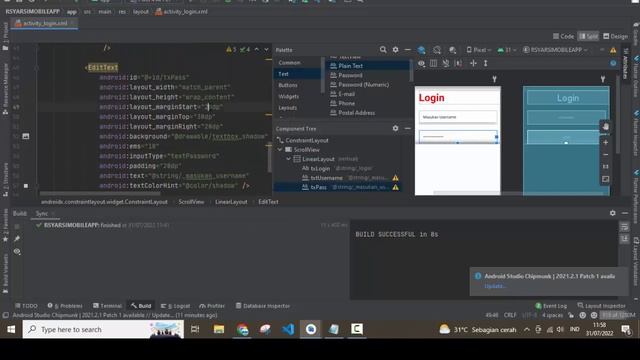Collapse the ScrollView node arrow
The image size is (640, 360).
click(280, 150)
